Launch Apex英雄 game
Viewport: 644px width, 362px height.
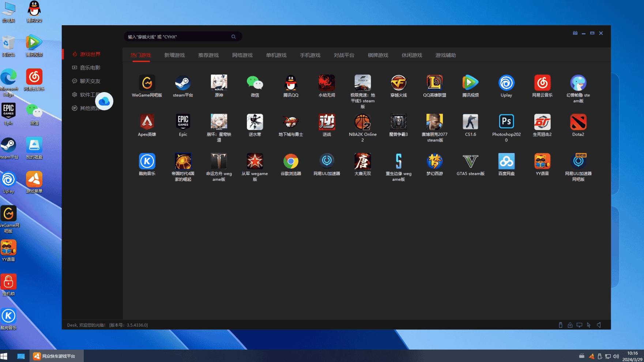pos(147,122)
